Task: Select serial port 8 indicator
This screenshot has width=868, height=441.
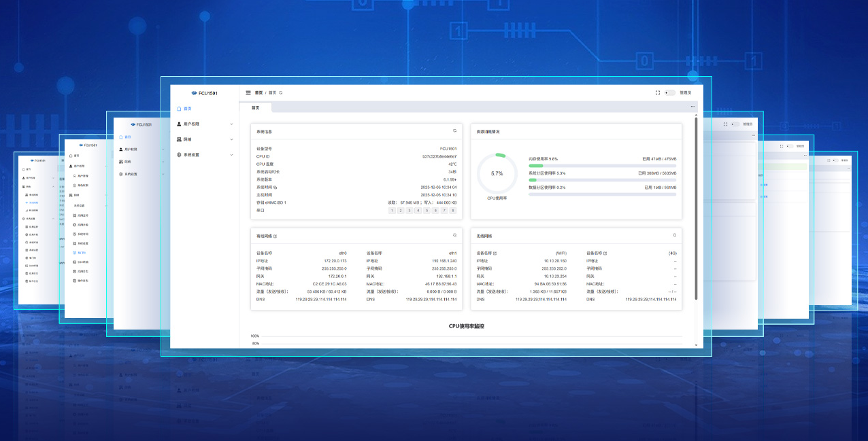Action: coord(453,211)
